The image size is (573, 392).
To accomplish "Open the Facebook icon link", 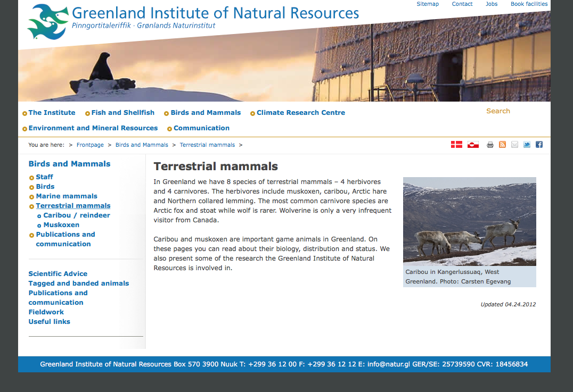I will [539, 145].
